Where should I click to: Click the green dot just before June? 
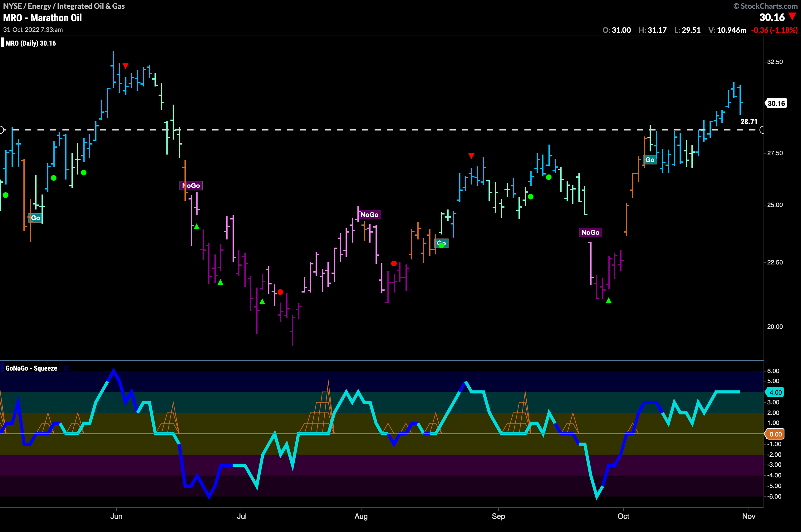point(84,173)
